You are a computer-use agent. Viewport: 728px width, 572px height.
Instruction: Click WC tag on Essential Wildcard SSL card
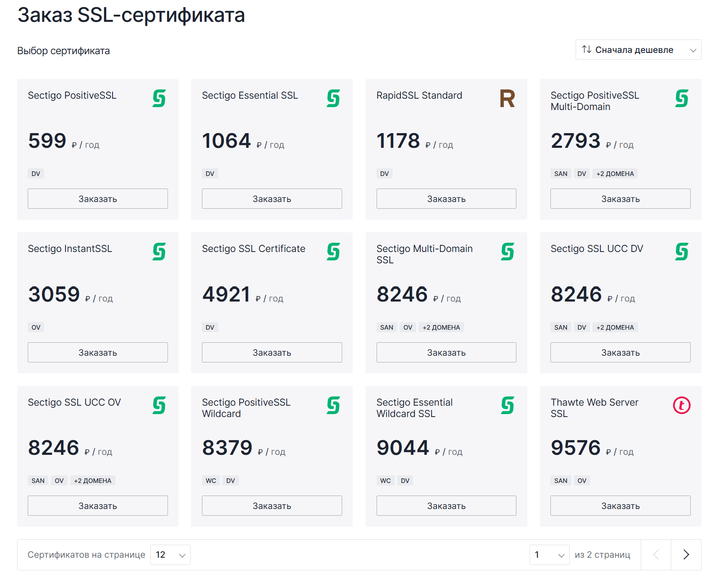(x=385, y=480)
